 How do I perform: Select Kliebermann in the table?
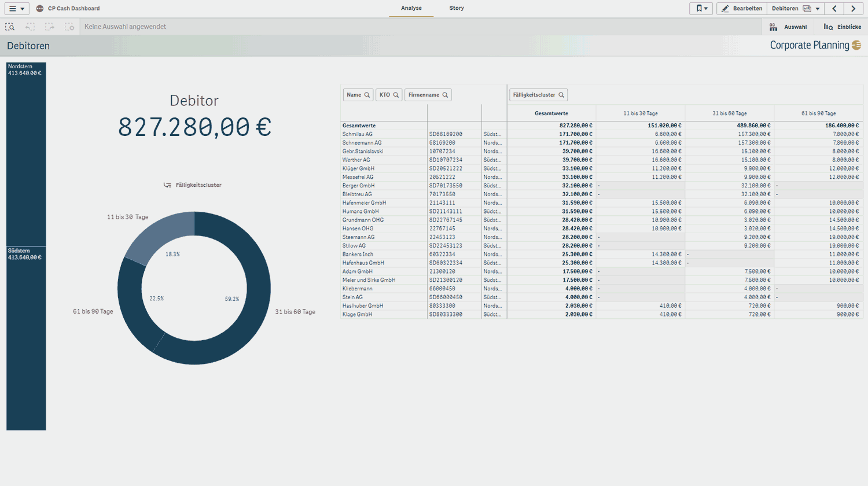click(x=357, y=289)
